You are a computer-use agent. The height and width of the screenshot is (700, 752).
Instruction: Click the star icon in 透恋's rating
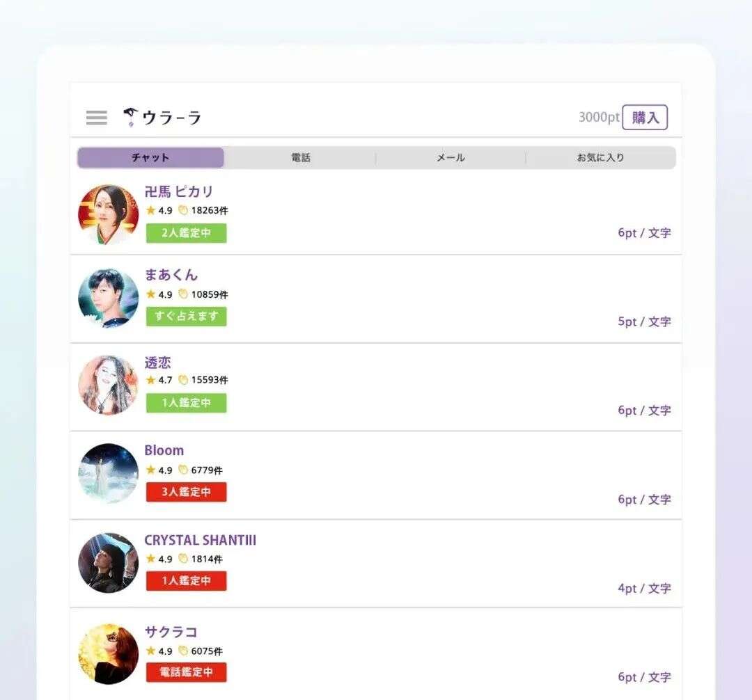tap(149, 381)
